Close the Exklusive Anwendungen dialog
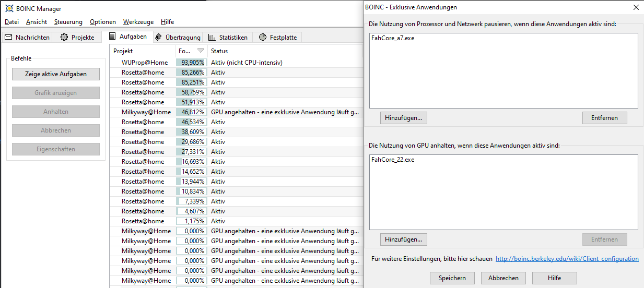Viewport: 644px width, 288px height. [x=636, y=7]
